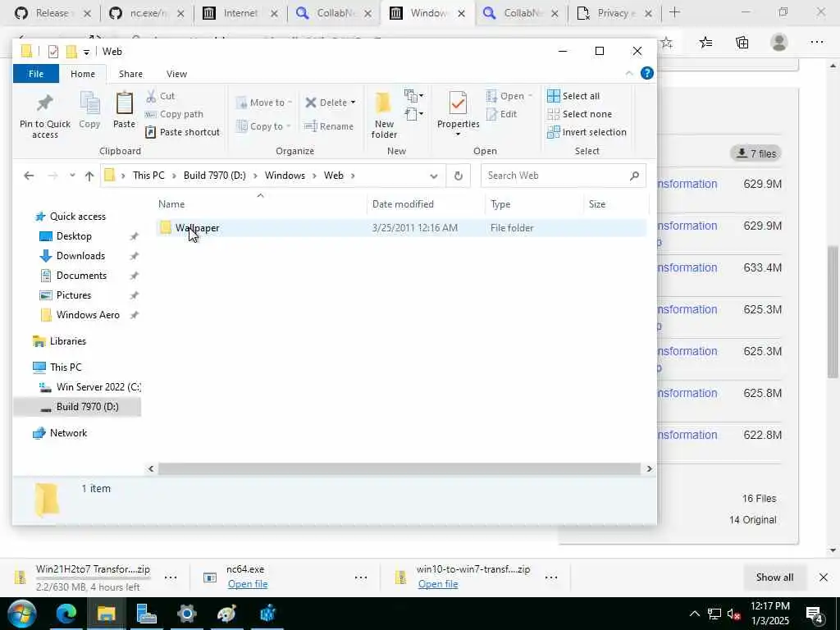Open Pictures in the navigation pane
840x630 pixels.
[x=66, y=295]
